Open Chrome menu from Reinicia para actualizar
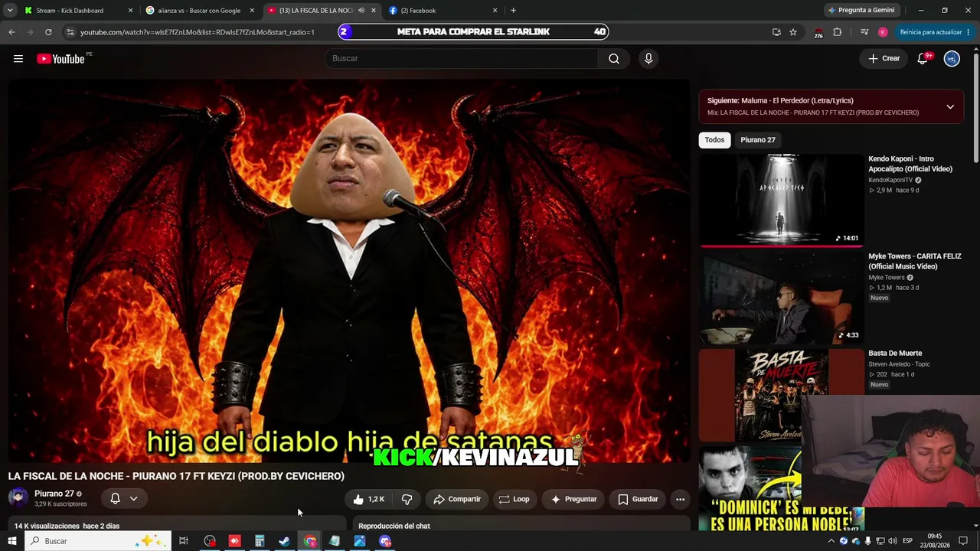 click(x=935, y=32)
